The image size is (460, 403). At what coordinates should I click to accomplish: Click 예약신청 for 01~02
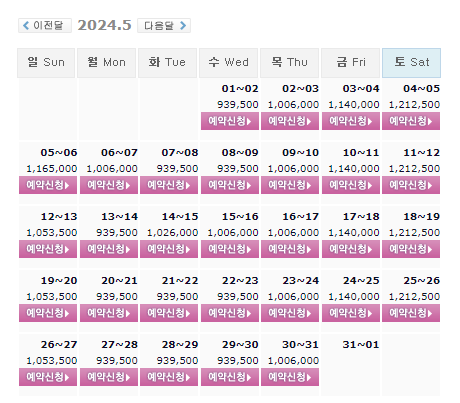[x=230, y=121]
